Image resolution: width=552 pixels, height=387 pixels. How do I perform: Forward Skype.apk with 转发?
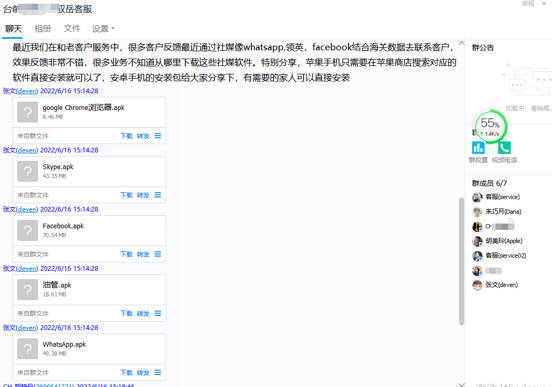click(x=143, y=195)
